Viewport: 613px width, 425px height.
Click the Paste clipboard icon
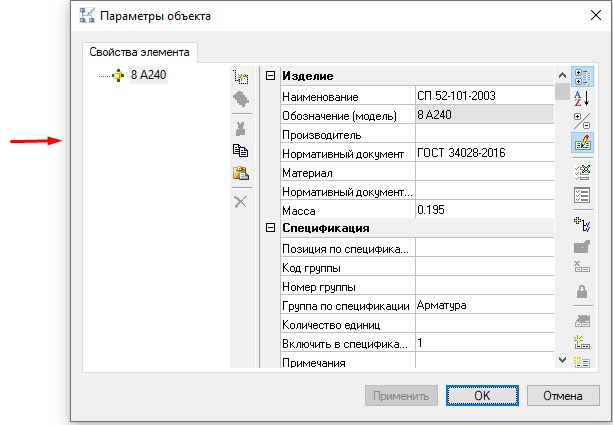pos(240,174)
